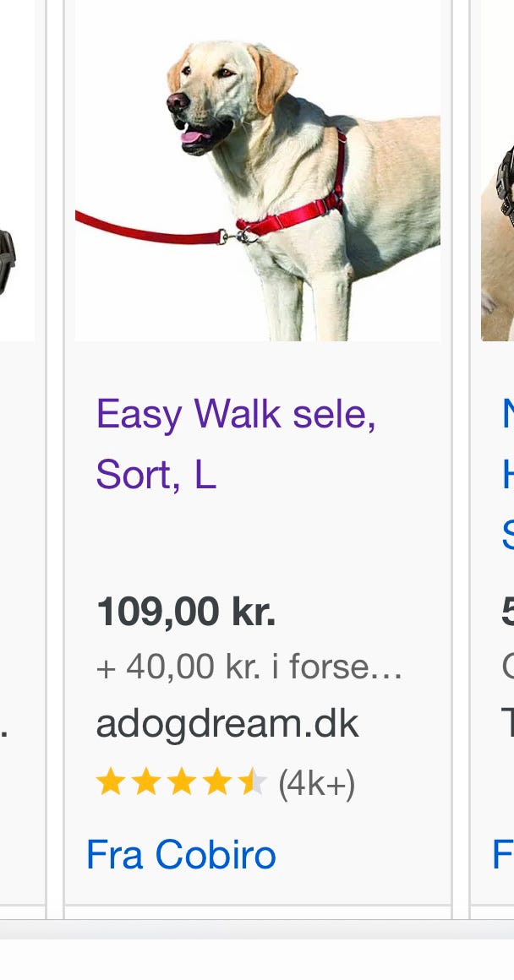Open the Labrador red harness product photo

258,171
